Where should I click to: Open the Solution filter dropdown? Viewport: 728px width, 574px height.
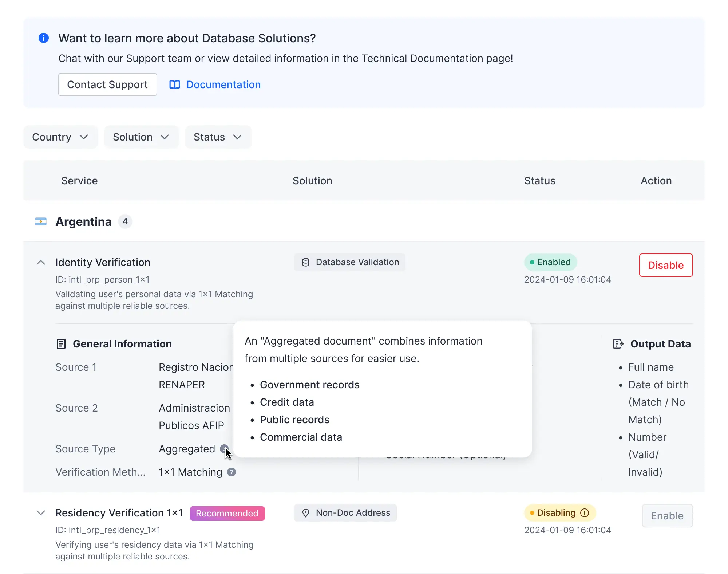pos(141,137)
